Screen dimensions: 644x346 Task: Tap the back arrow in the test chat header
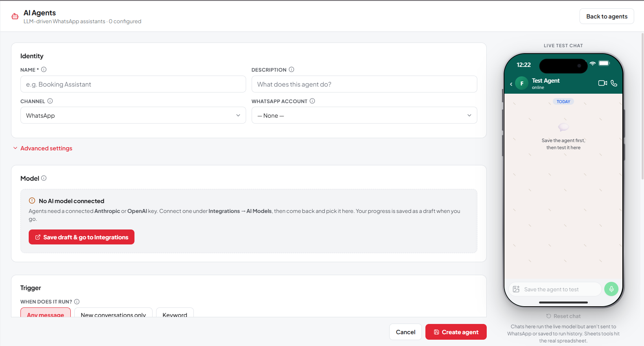(511, 84)
